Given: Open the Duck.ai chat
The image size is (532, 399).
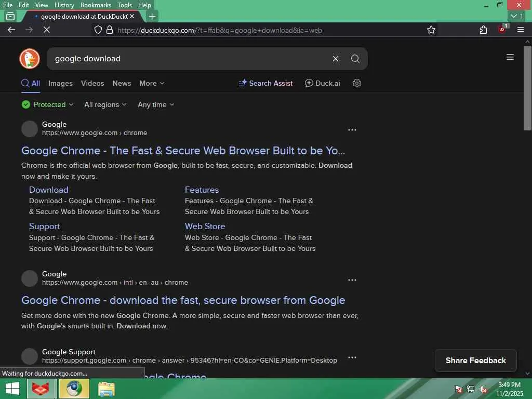Looking at the screenshot, I should (x=322, y=83).
